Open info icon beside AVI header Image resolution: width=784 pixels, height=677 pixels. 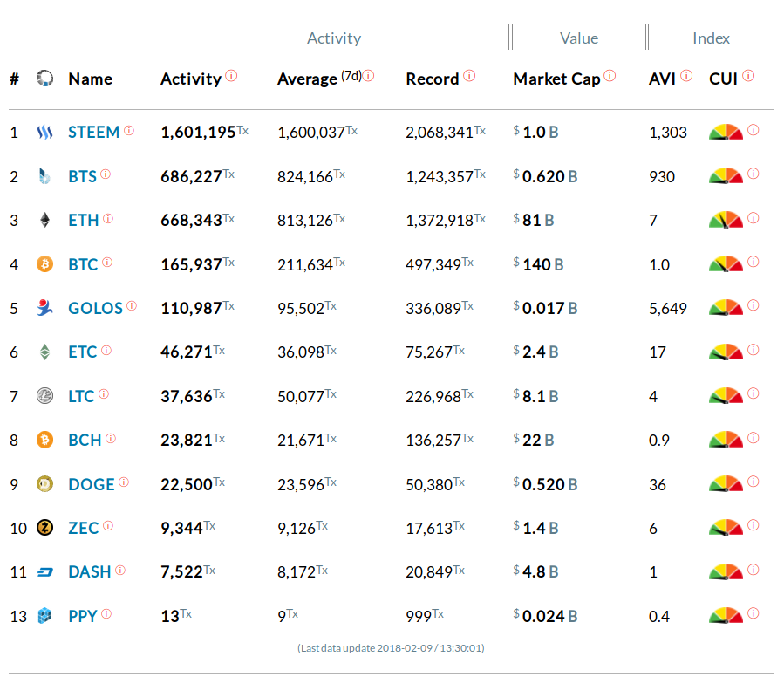[686, 76]
